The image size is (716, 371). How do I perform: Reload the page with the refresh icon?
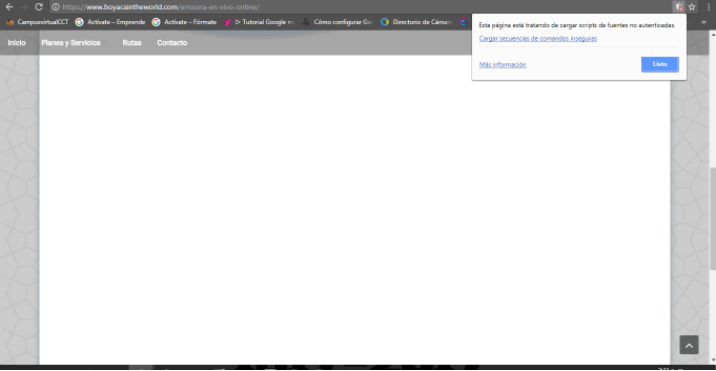(39, 7)
